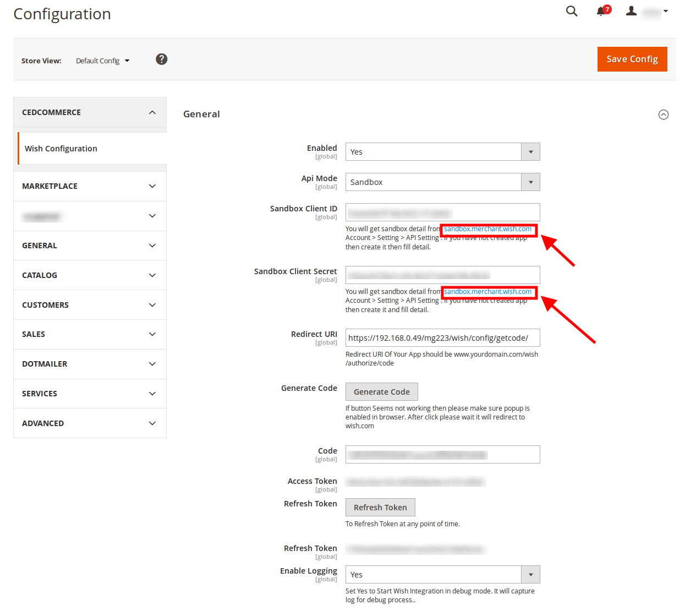The image size is (685, 616).
Task: Open the Enabled Yes dropdown
Action: (x=443, y=152)
